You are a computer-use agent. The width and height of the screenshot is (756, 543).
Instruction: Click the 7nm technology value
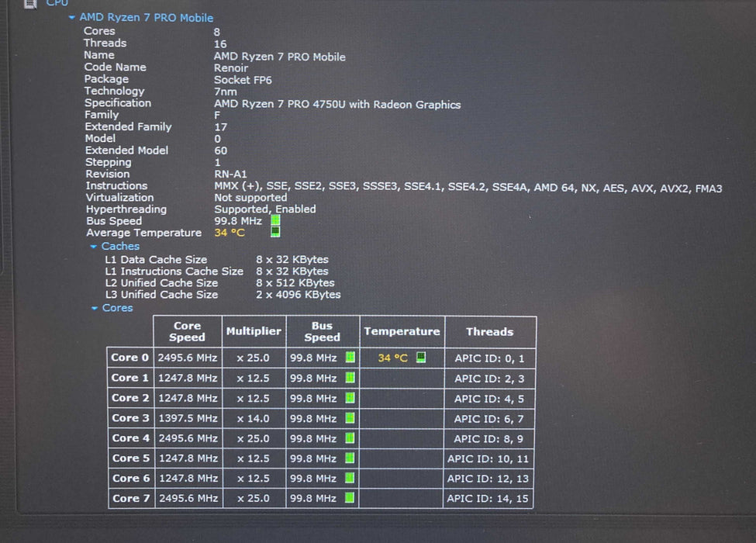225,92
